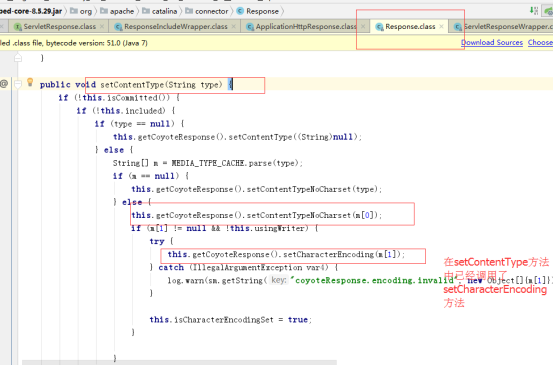Collapse the setContentType method fold marker
553x366 pixels.
[x=18, y=84]
